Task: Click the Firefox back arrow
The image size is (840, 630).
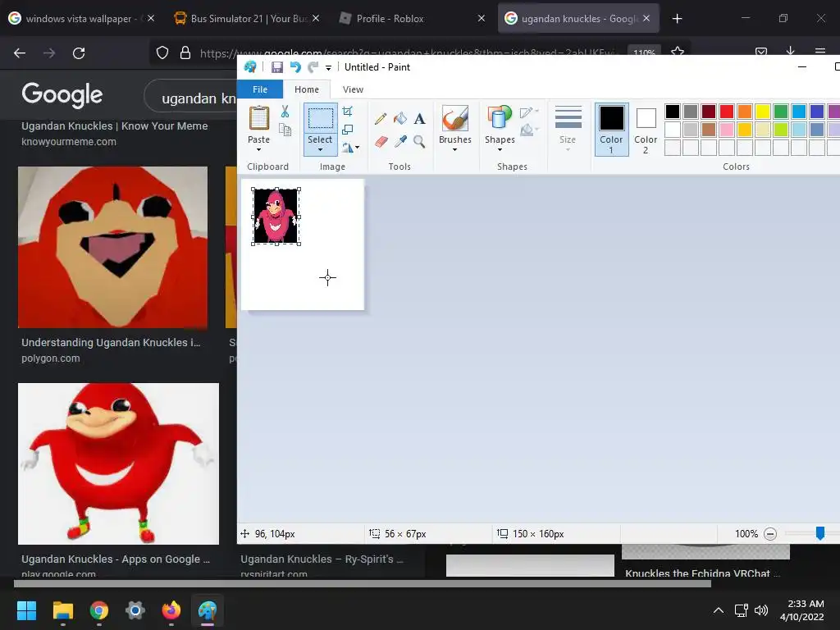Action: click(20, 53)
